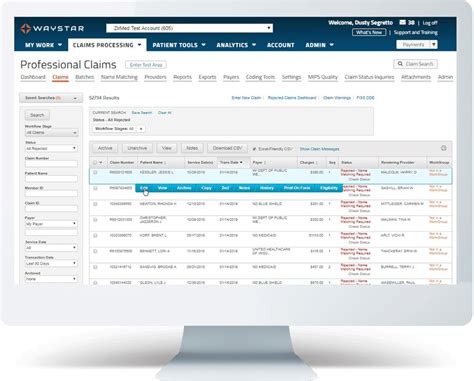Open the Zirmed Test Account selector dropdown

189,28
